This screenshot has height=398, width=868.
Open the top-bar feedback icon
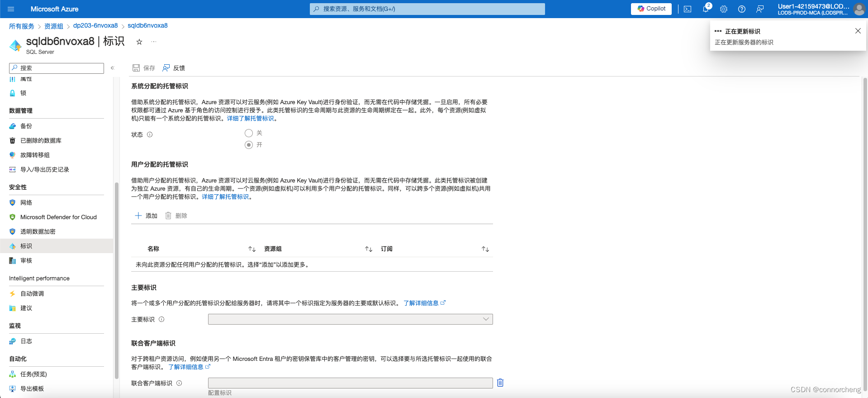tap(760, 9)
